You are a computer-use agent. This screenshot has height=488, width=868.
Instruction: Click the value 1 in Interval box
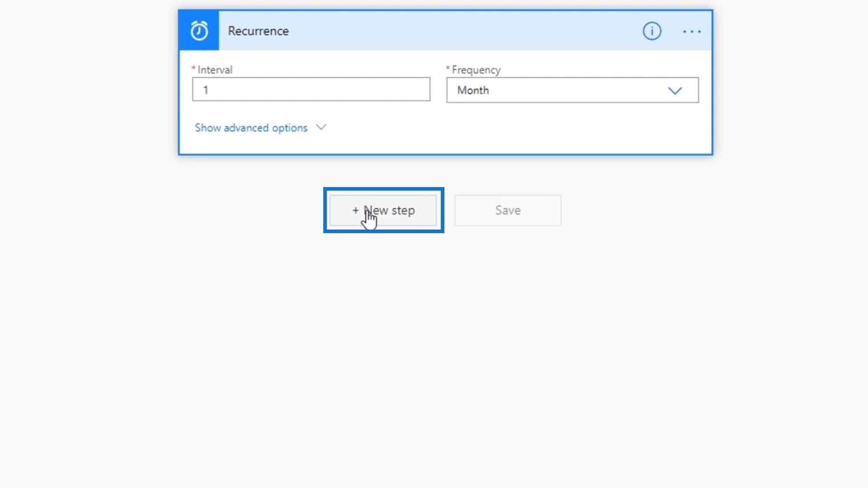click(206, 90)
